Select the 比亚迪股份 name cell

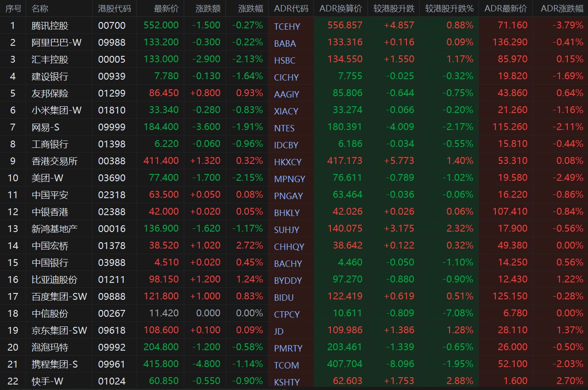coord(55,280)
